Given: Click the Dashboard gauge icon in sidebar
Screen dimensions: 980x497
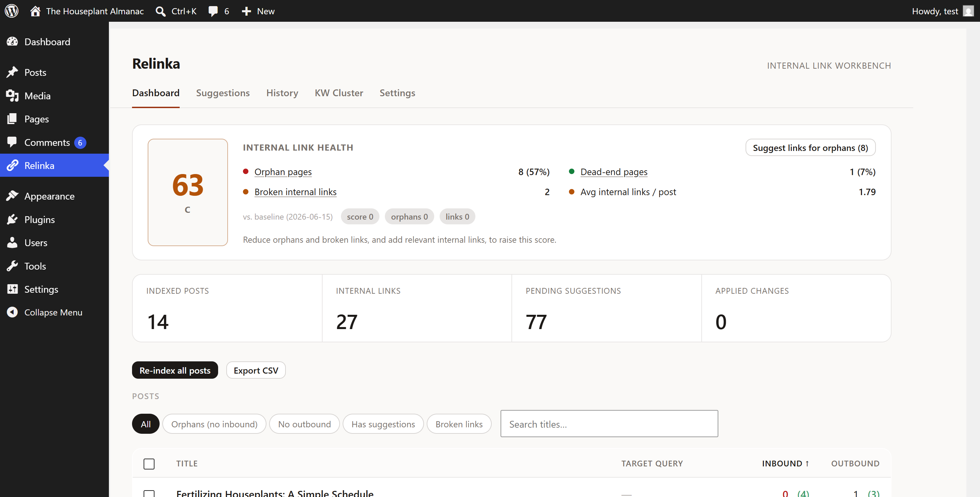Looking at the screenshot, I should (x=12, y=41).
